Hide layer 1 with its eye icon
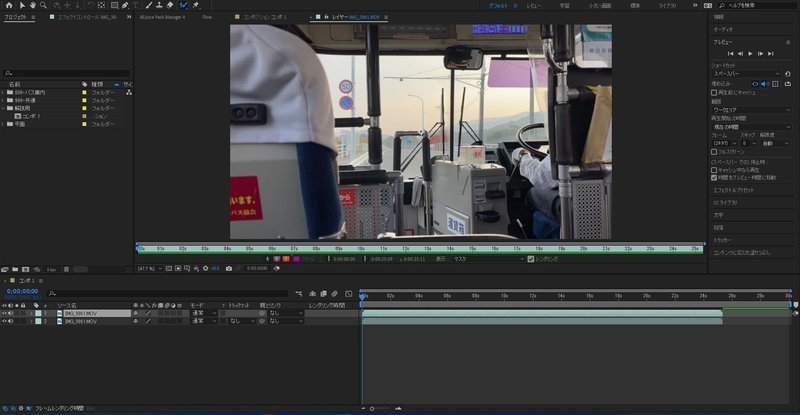This screenshot has height=415, width=800. [x=4, y=313]
